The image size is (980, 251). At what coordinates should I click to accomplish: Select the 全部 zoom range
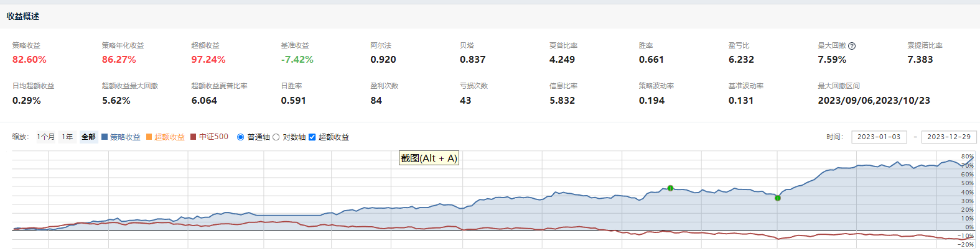click(88, 137)
